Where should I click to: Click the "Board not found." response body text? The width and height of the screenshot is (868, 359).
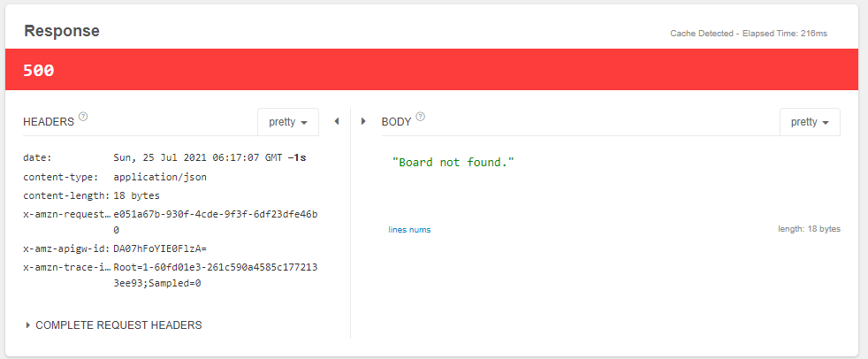tap(453, 163)
